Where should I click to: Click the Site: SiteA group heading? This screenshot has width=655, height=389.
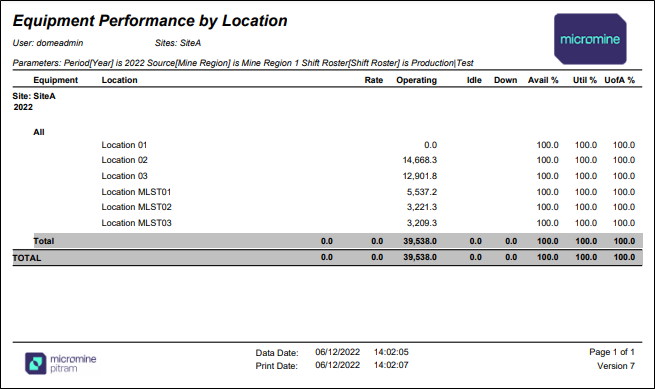coord(34,96)
